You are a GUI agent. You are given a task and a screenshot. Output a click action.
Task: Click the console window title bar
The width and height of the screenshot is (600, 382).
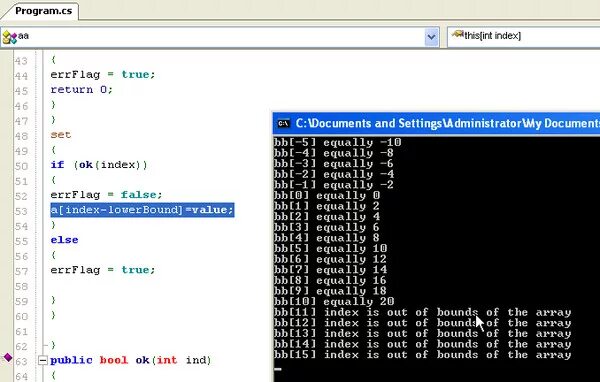point(436,123)
